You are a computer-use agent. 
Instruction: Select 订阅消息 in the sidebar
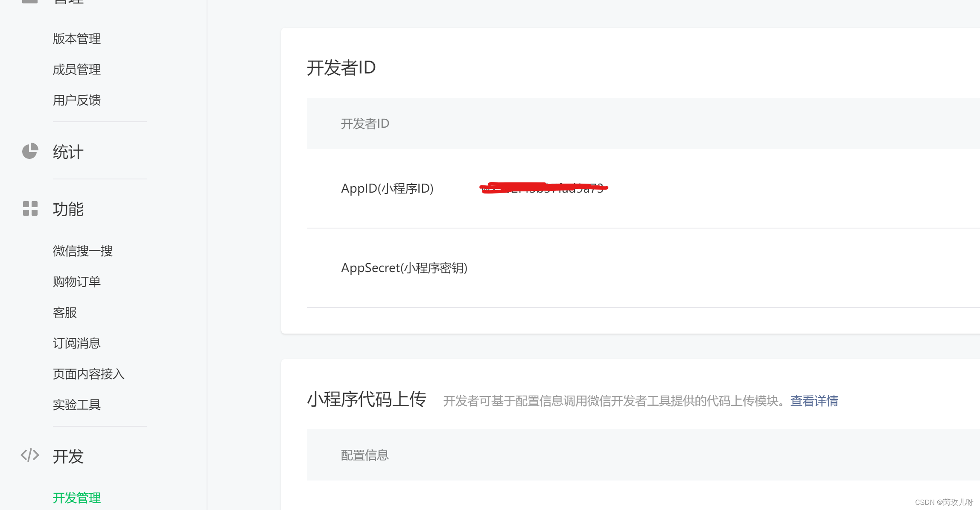[x=77, y=343]
